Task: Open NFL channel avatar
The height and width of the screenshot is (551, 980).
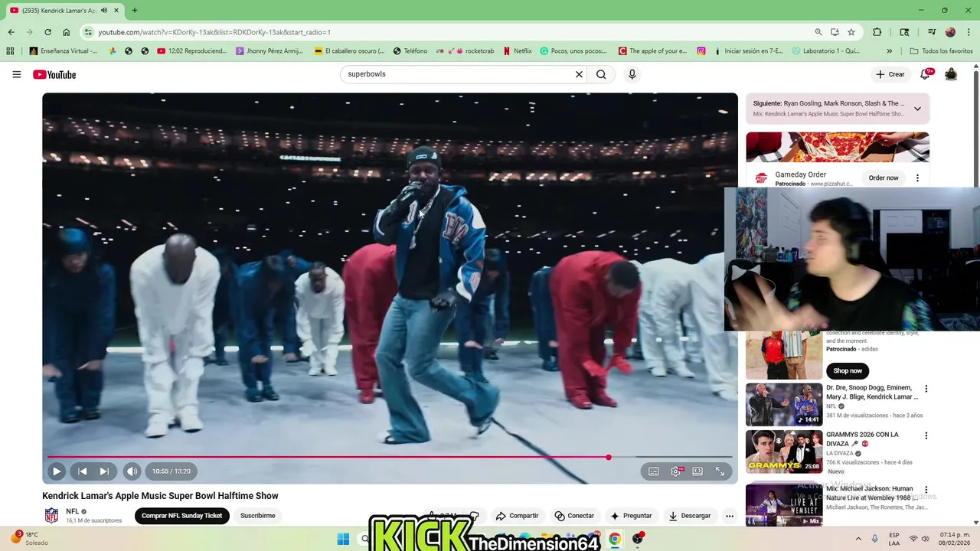Action: (51, 515)
